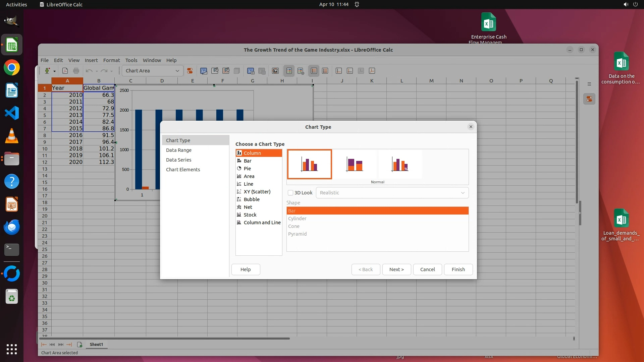Expand the Chart Area element selector dropdown
Image resolution: width=644 pixels, height=362 pixels.
coord(177,71)
